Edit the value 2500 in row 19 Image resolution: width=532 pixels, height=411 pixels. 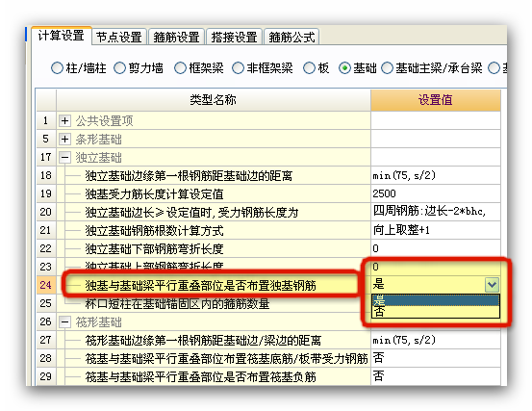[436, 193]
